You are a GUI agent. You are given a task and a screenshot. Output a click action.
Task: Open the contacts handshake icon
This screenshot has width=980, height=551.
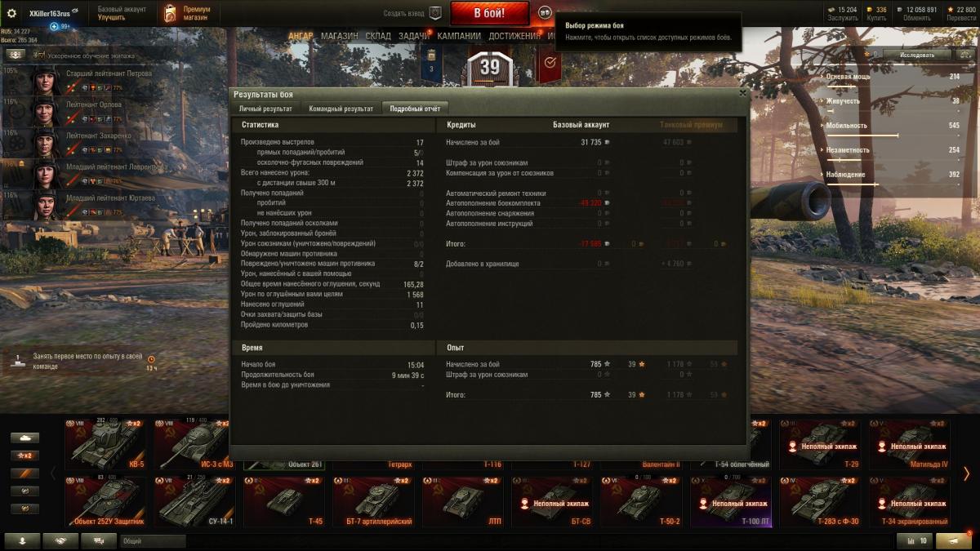tap(61, 540)
